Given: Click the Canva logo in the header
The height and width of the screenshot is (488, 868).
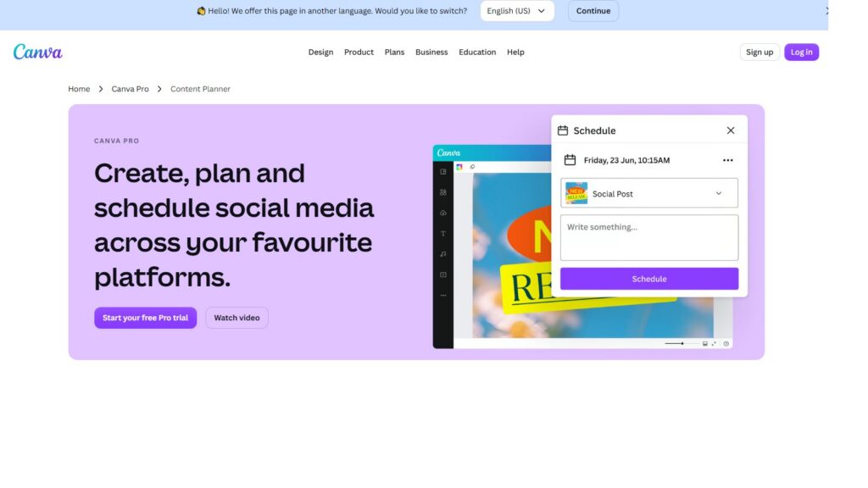Looking at the screenshot, I should pos(37,52).
